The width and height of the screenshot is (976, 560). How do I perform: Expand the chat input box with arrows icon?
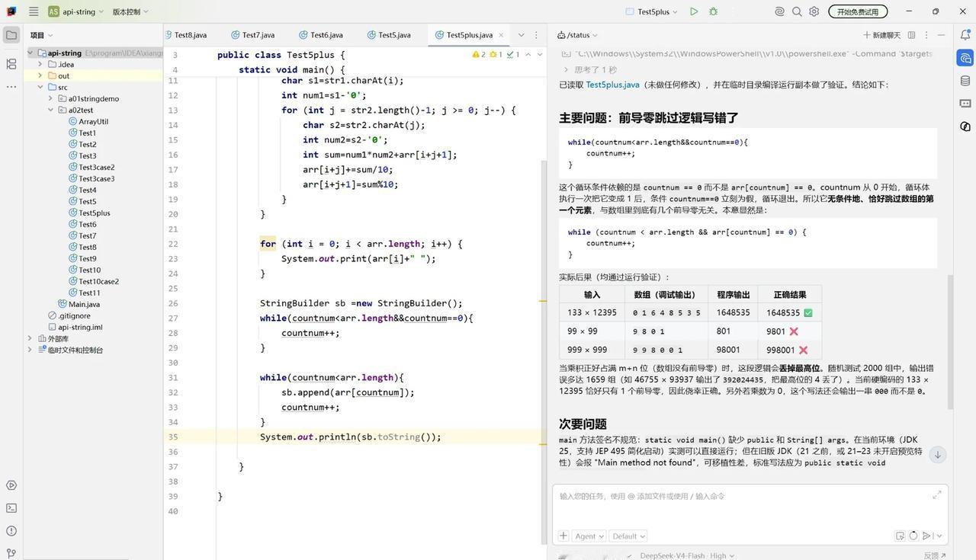[936, 495]
